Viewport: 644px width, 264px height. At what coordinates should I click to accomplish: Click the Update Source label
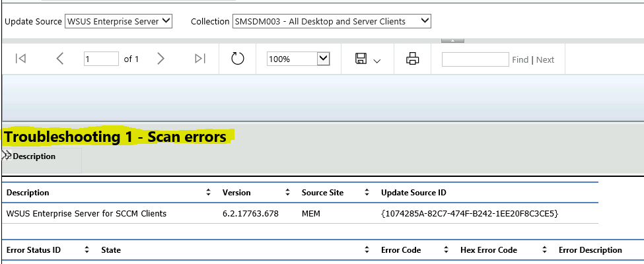click(33, 21)
